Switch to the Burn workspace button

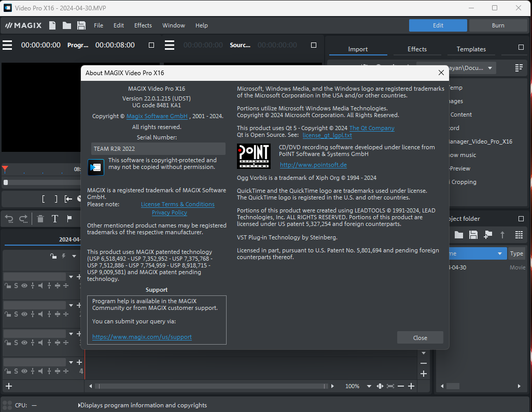[498, 25]
